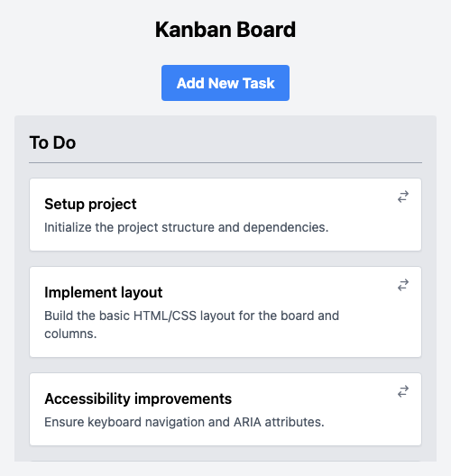Click the move arrows icon on Implement layout
Screen dimensions: 451x476
403,285
